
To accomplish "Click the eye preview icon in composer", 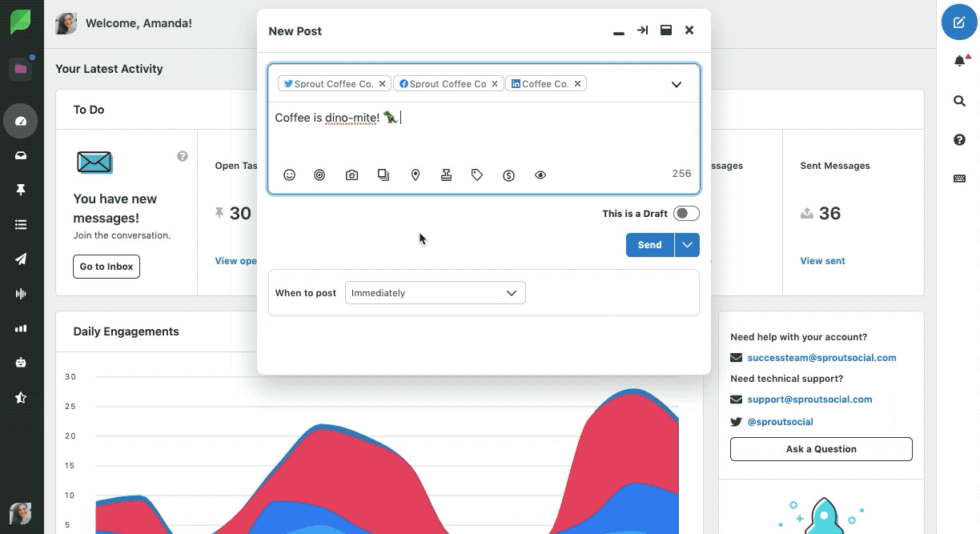I will (x=540, y=175).
